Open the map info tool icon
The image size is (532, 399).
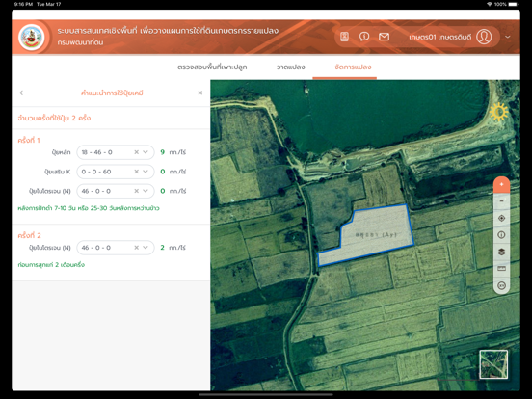[501, 235]
